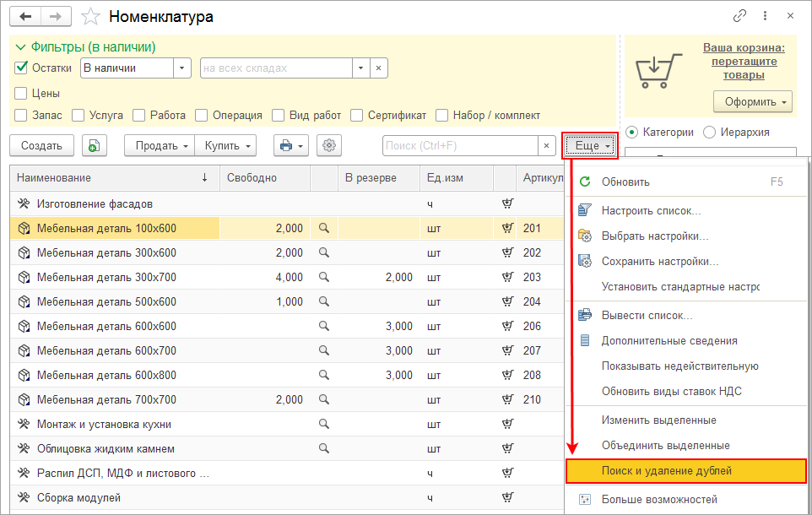Click the tools icon of Распил ДСП row
Screen dimensions: 812x515
24,473
